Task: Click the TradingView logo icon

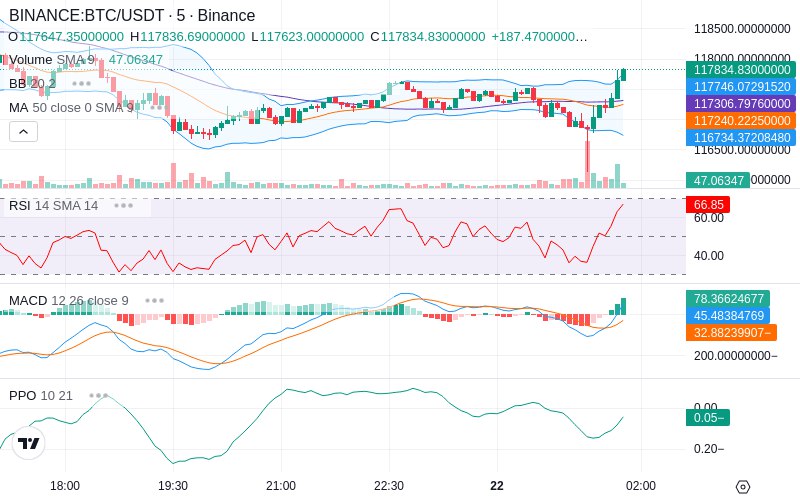Action: (29, 443)
